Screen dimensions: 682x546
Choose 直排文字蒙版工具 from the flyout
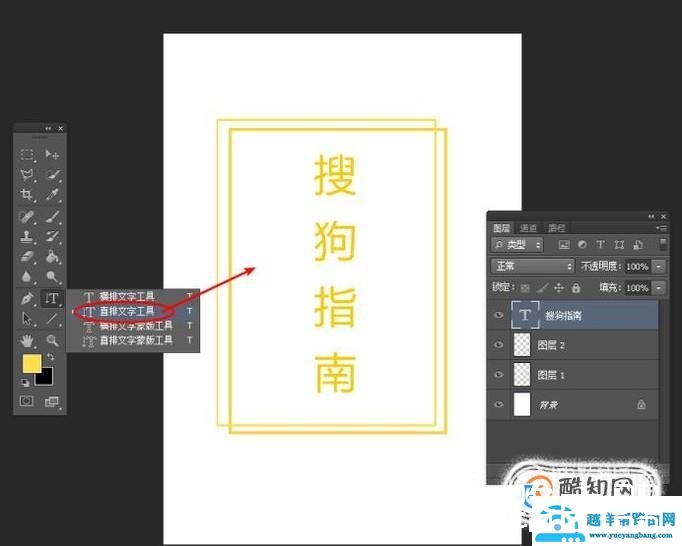pyautogui.click(x=136, y=340)
